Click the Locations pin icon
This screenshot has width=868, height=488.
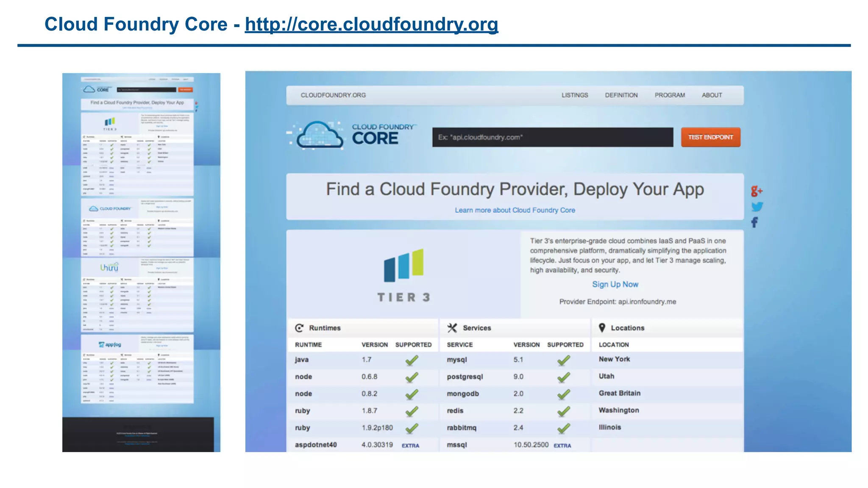pyautogui.click(x=602, y=327)
